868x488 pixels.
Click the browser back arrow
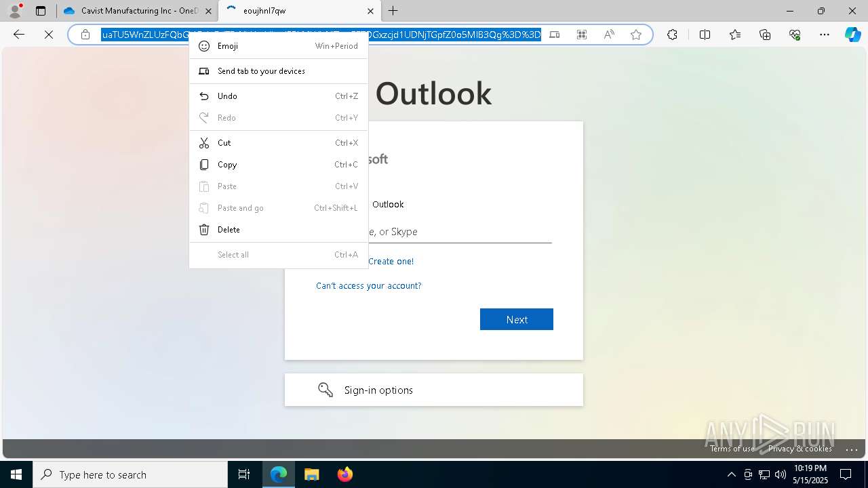pos(19,35)
